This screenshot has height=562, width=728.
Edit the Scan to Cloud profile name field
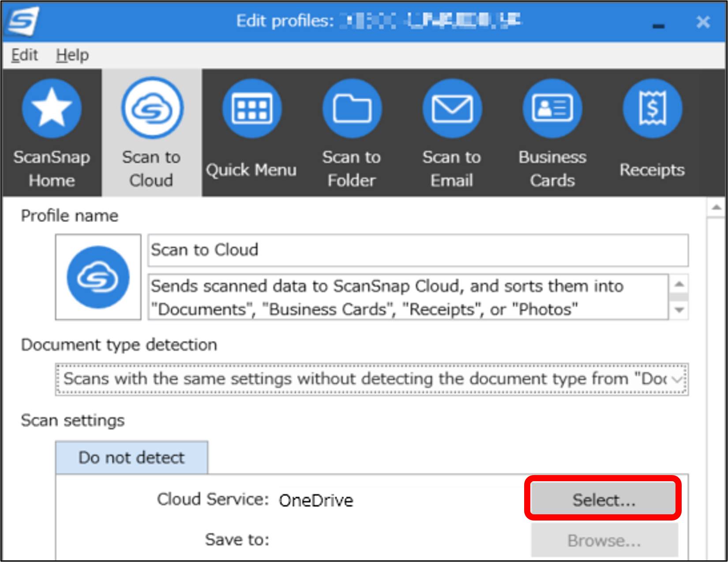click(x=418, y=250)
